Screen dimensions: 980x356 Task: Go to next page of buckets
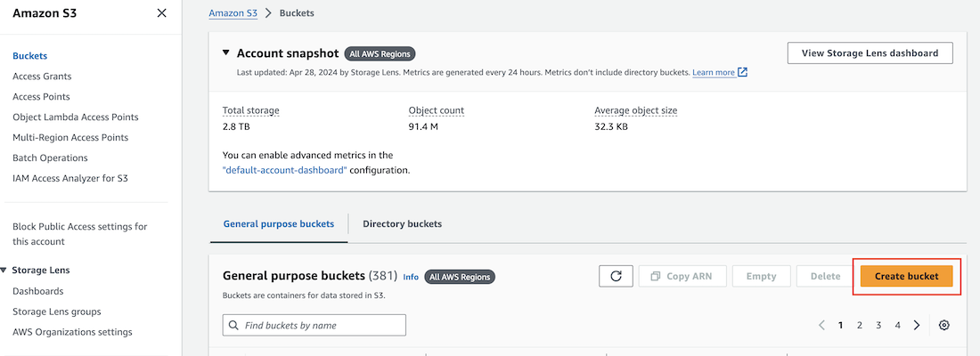coord(917,325)
